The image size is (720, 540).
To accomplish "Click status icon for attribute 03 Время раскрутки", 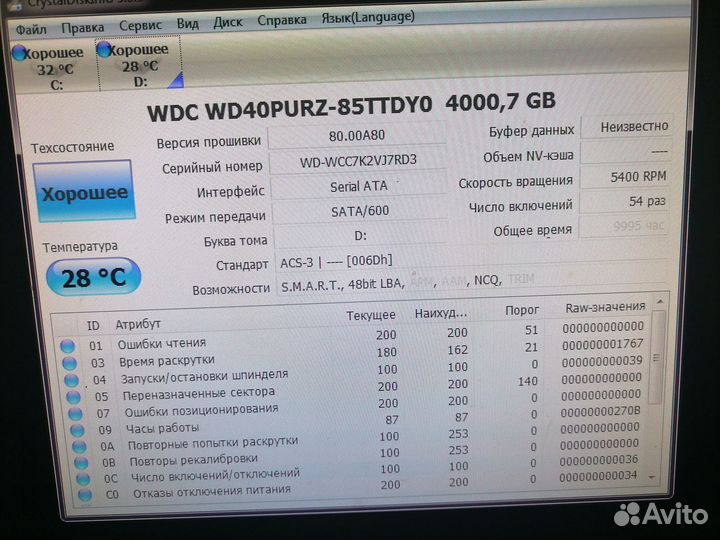I will 69,363.
